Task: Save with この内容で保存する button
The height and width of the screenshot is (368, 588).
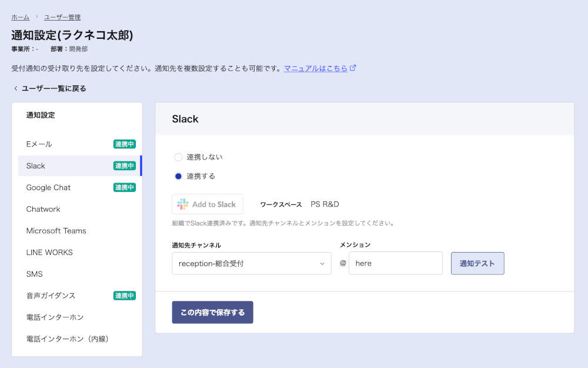Action: pyautogui.click(x=213, y=312)
